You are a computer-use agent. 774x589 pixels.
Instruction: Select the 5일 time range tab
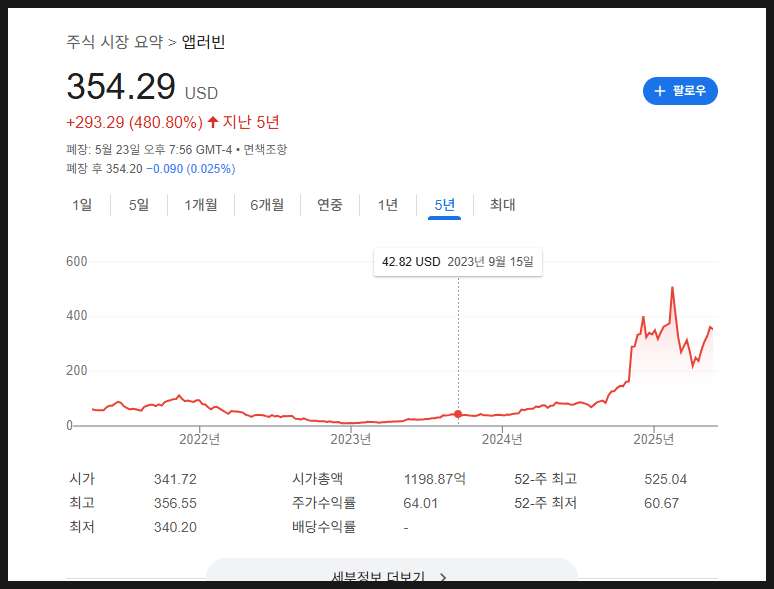click(139, 204)
